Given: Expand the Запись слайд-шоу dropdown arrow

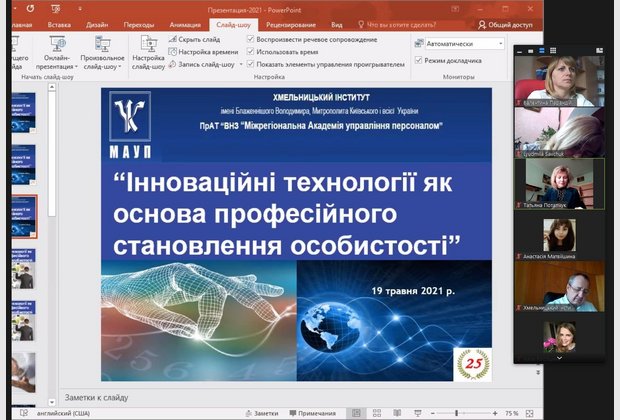Looking at the screenshot, I should pos(241,64).
